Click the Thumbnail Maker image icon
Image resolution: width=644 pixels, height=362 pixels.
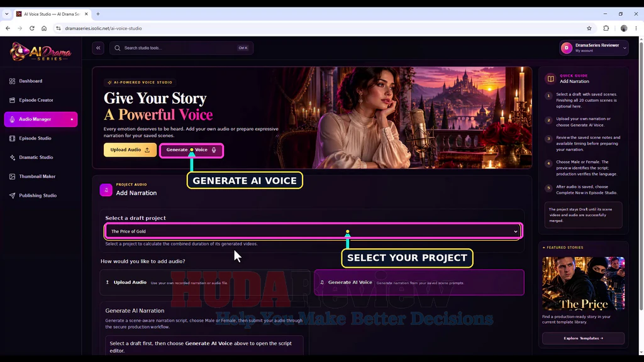[x=12, y=177]
